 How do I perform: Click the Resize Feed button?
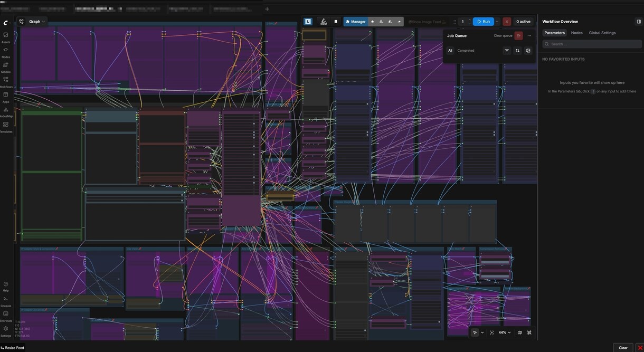click(x=12, y=348)
